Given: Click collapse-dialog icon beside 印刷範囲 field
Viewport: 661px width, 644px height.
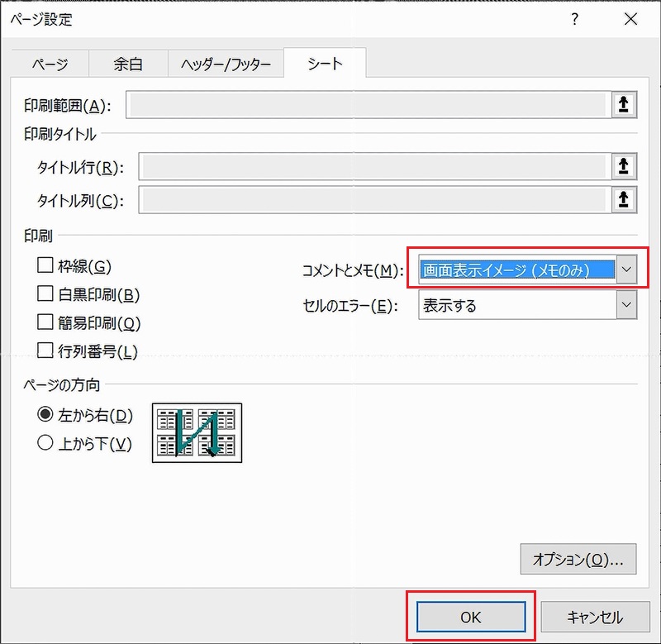Looking at the screenshot, I should 624,104.
